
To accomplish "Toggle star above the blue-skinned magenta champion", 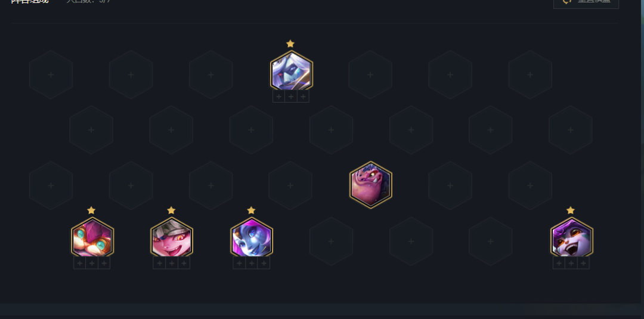I will 252,210.
